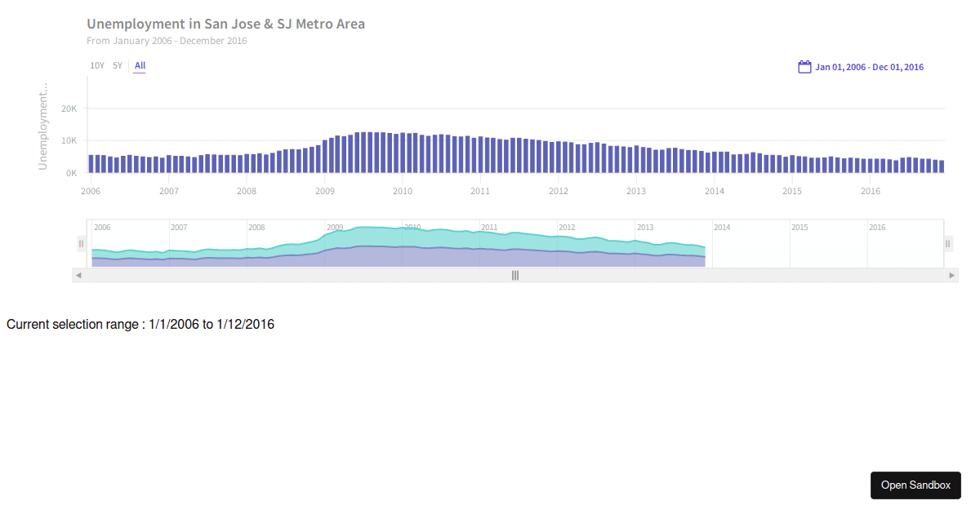Click the right arrow on the bottom scrollbar
The image size is (980, 514).
click(x=952, y=275)
